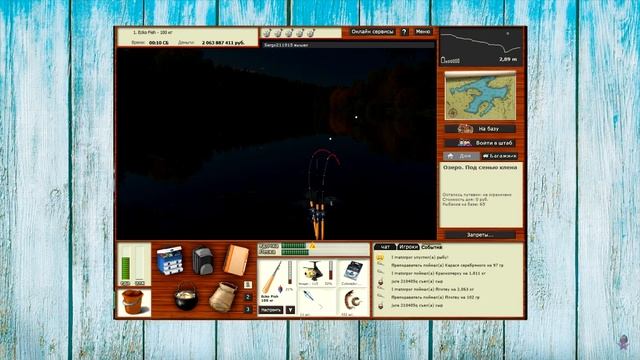The image size is (640, 360).
Task: Click the first medal icon
Action: coord(267,33)
